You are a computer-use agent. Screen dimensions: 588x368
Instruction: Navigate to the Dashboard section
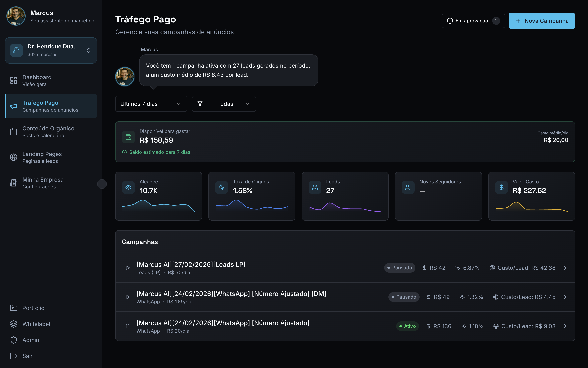(37, 80)
